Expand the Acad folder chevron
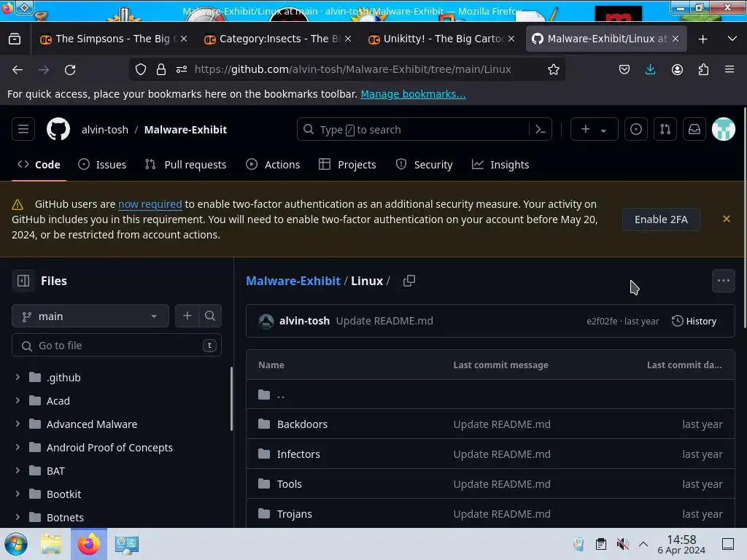 click(x=18, y=400)
